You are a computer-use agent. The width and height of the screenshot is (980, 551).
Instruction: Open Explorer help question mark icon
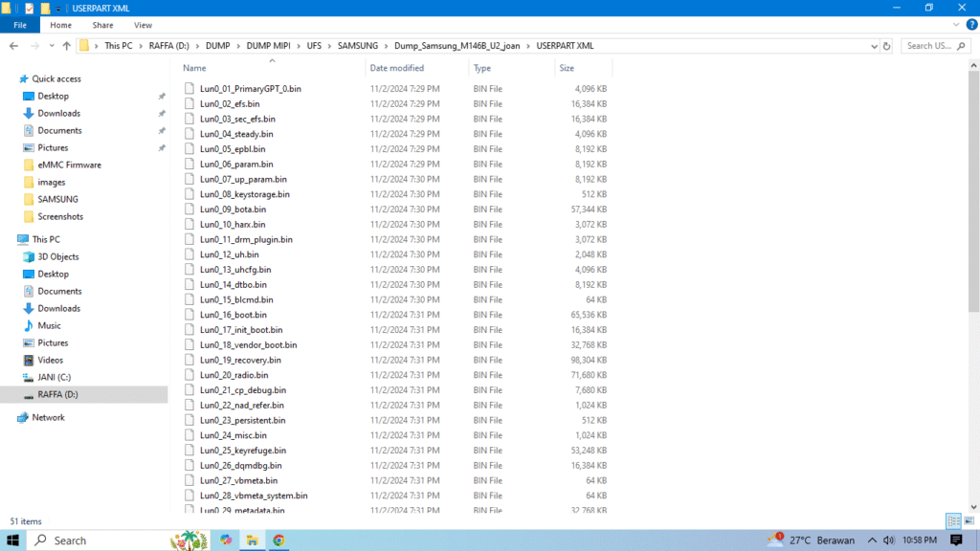[971, 25]
